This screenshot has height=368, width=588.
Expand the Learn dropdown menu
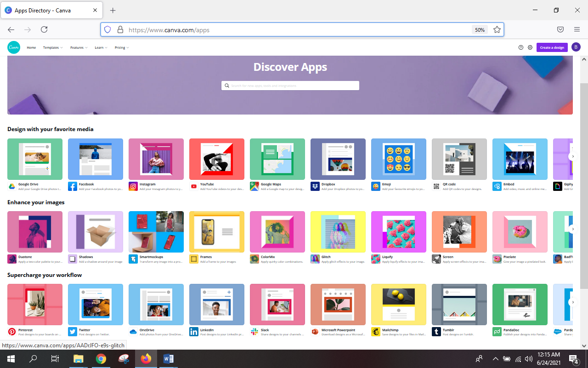[x=101, y=47]
